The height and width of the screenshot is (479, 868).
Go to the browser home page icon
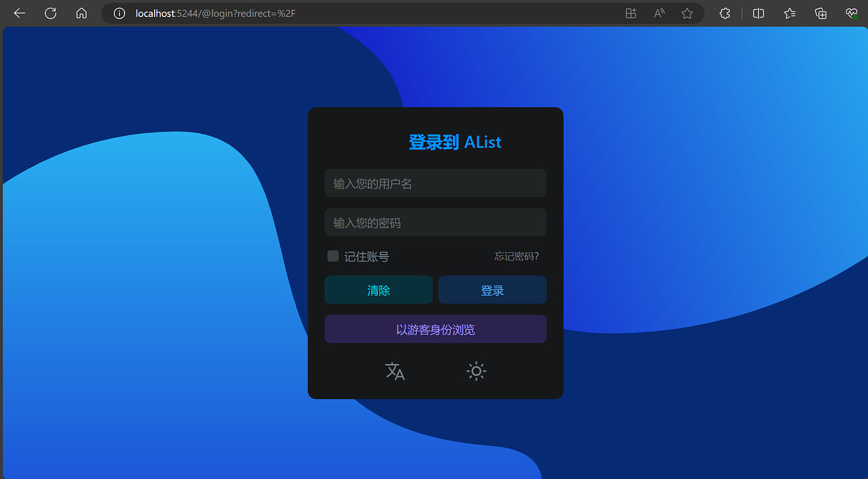81,13
